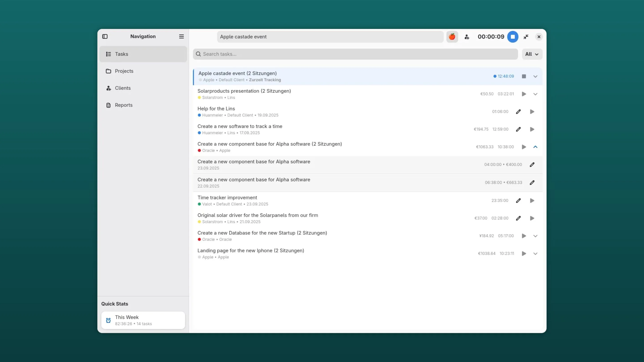Screen dimensions: 644x362
Task: Click the yellow Solarstrom dot under Solarproducts presentation
Action: (x=199, y=97)
